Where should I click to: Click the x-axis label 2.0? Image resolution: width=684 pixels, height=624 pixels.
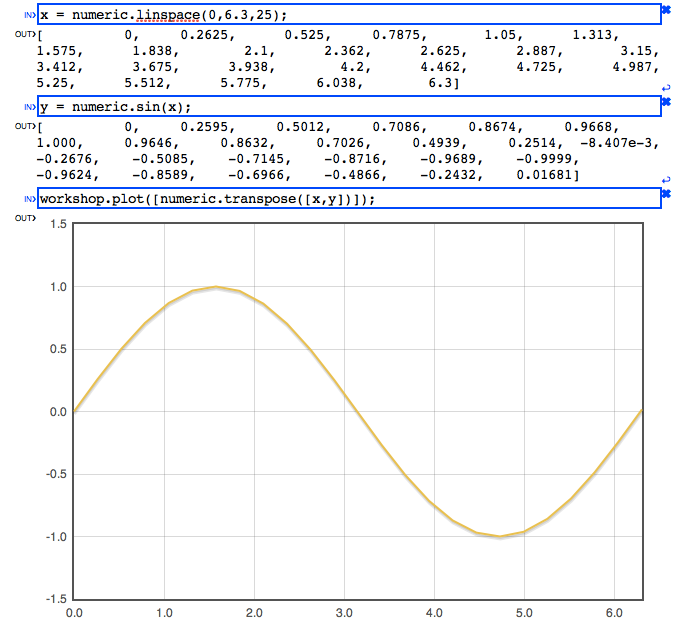click(x=254, y=613)
